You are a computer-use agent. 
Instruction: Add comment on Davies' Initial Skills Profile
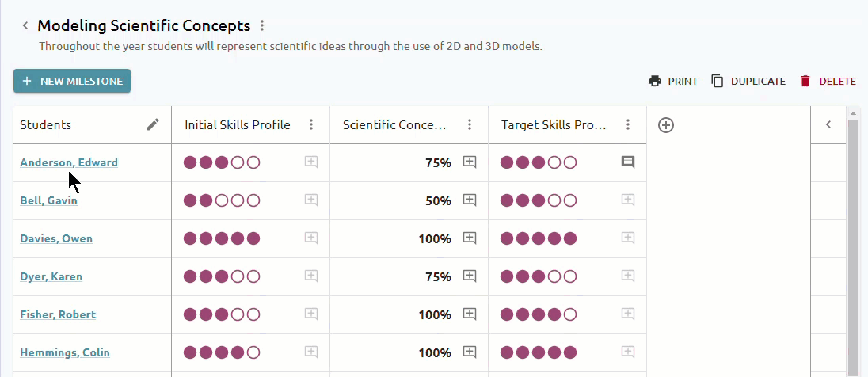point(311,238)
